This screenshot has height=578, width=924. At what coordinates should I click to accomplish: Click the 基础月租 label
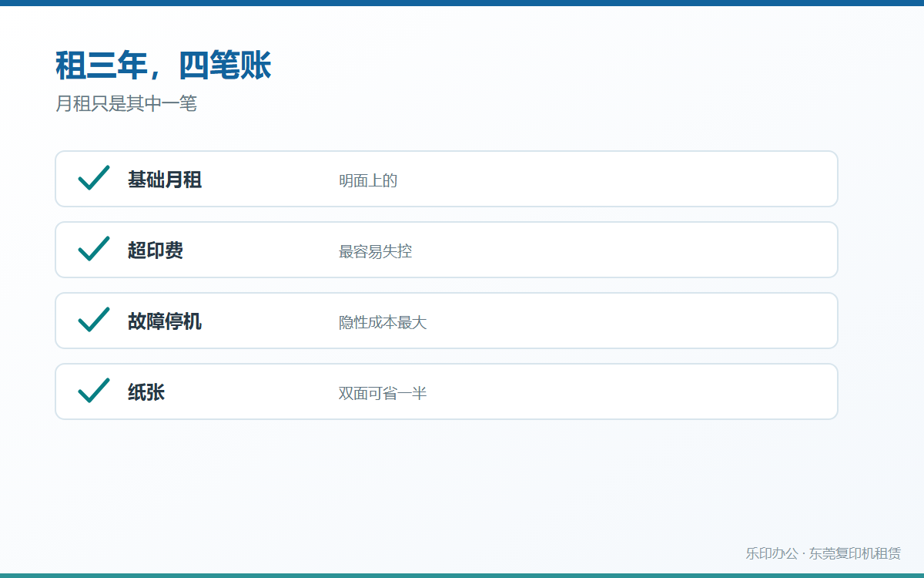tap(165, 180)
